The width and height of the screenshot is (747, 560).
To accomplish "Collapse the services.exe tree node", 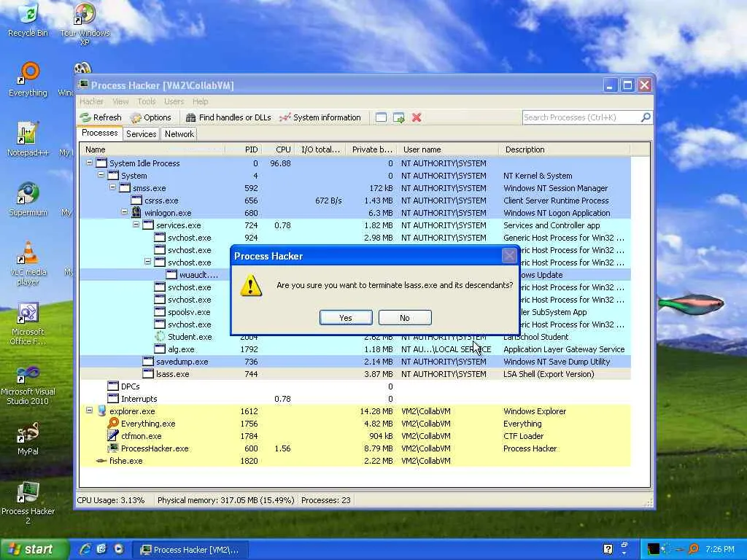I will coord(136,225).
